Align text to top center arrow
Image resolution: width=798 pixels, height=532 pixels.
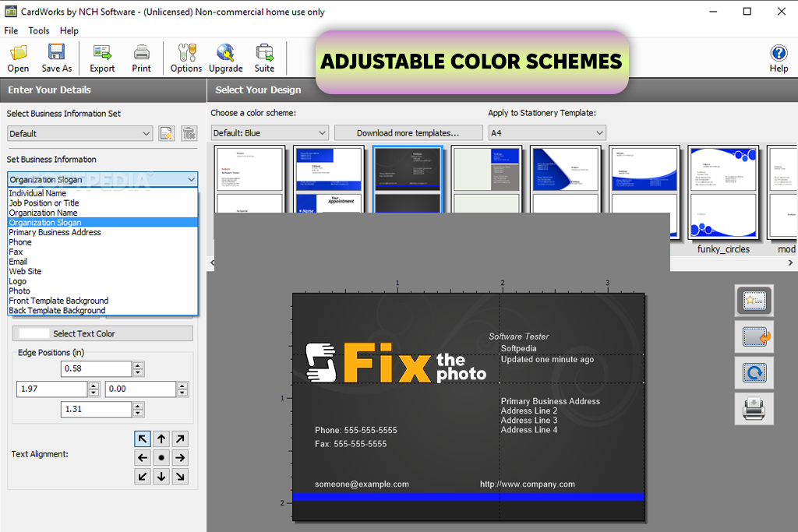[161, 439]
